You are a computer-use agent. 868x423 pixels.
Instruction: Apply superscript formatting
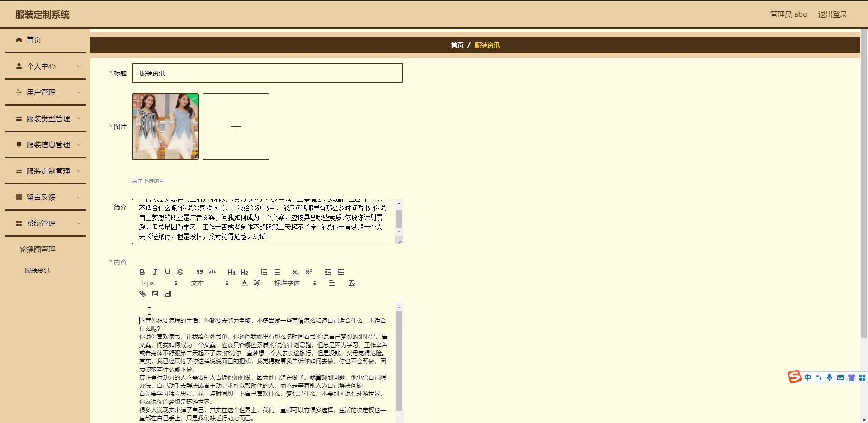pyautogui.click(x=308, y=272)
